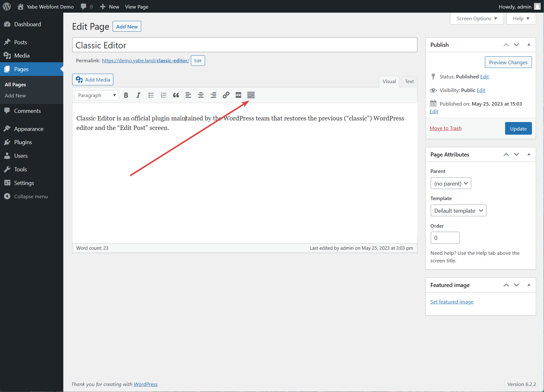Click Move to Trash
Image resolution: width=544 pixels, height=392 pixels.
[446, 128]
